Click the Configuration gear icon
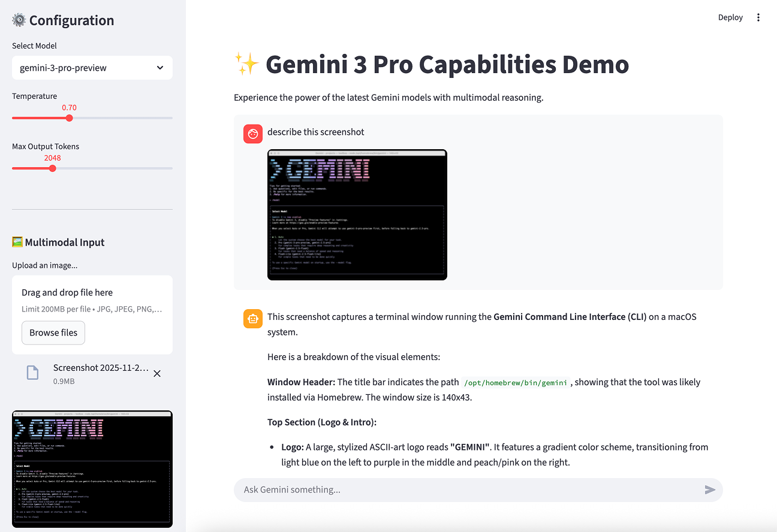This screenshot has height=532, width=777. 18,20
